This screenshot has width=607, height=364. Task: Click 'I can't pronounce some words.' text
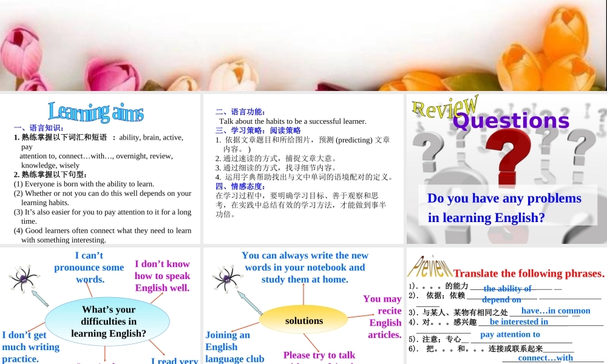89,268
